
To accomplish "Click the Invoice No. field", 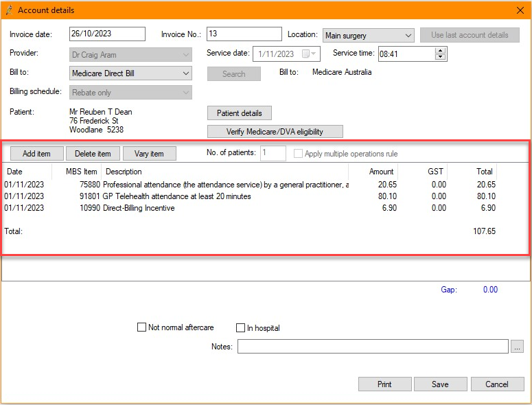I will tap(244, 34).
